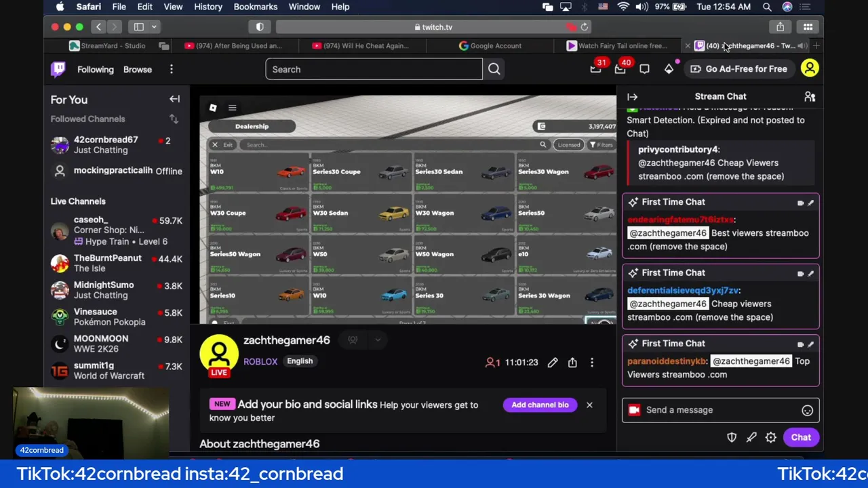The image size is (868, 488).
Task: Click Add channel bio button
Action: pos(540,405)
